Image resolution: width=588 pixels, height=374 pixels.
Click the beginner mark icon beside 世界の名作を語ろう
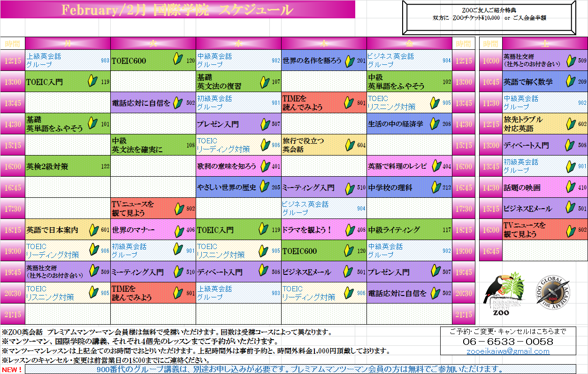(349, 61)
